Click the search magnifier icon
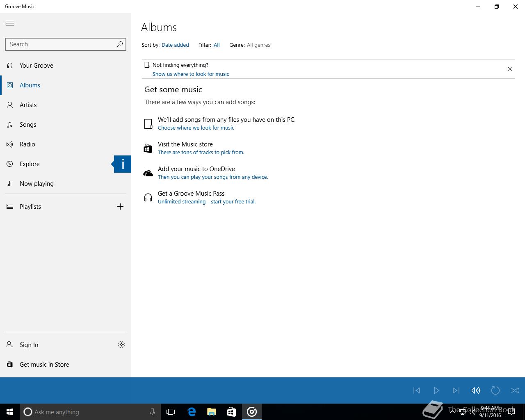The height and width of the screenshot is (420, 525). pos(120,44)
